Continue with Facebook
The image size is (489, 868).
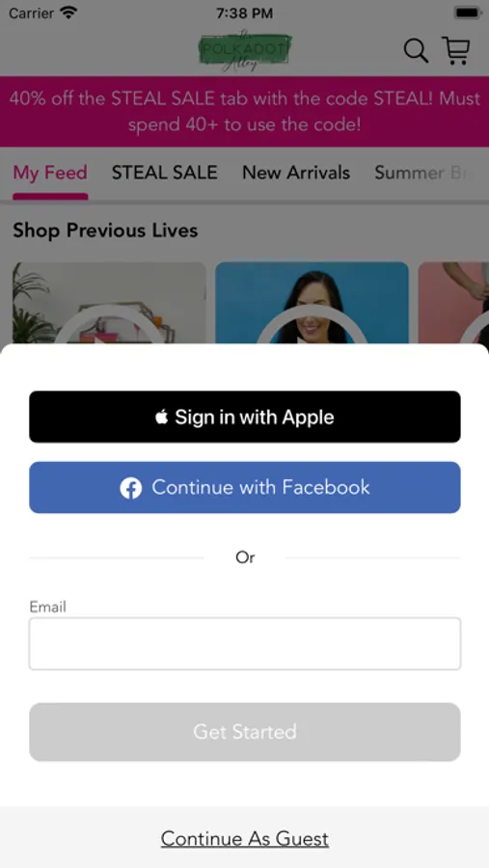(245, 488)
